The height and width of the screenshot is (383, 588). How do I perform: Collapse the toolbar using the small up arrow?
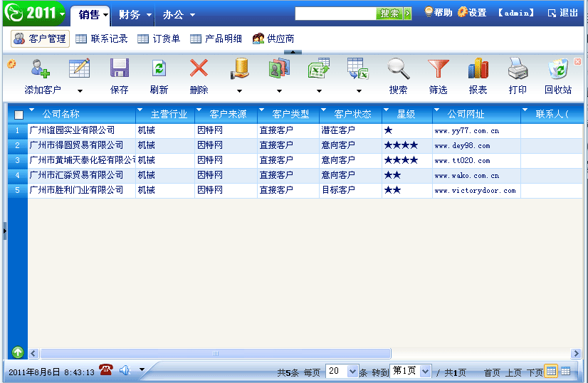tap(293, 52)
